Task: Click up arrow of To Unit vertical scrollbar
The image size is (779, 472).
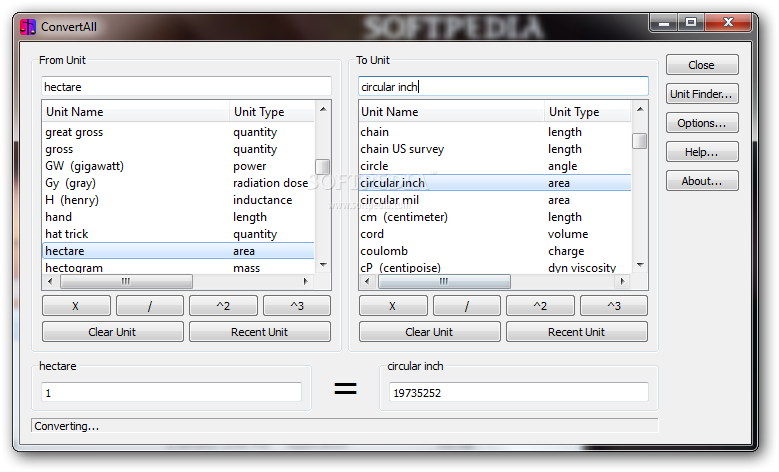Action: pyautogui.click(x=640, y=109)
